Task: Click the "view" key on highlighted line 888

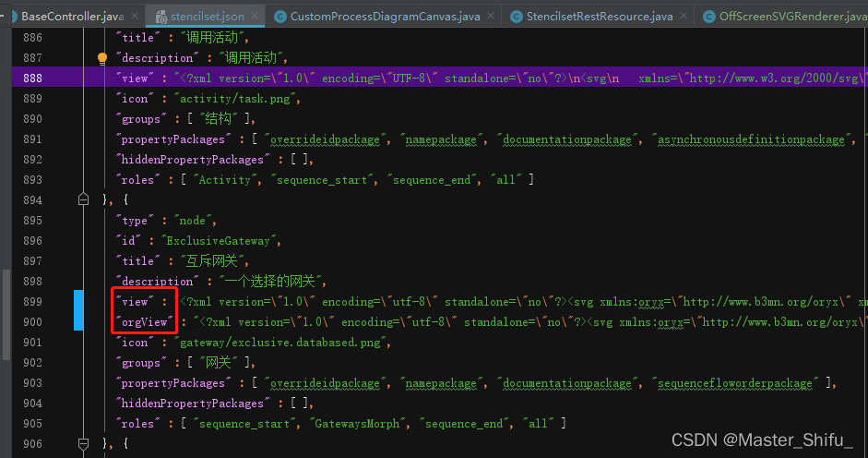Action: pyautogui.click(x=135, y=78)
